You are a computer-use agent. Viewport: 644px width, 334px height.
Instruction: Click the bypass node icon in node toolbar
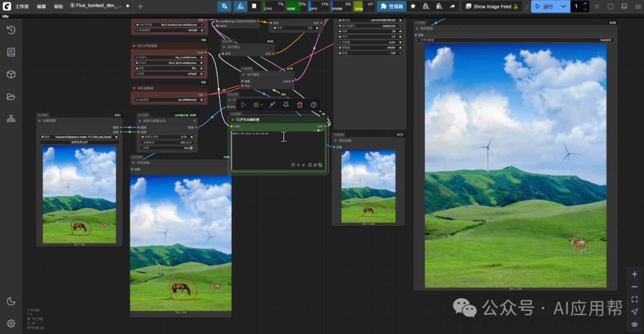click(272, 105)
